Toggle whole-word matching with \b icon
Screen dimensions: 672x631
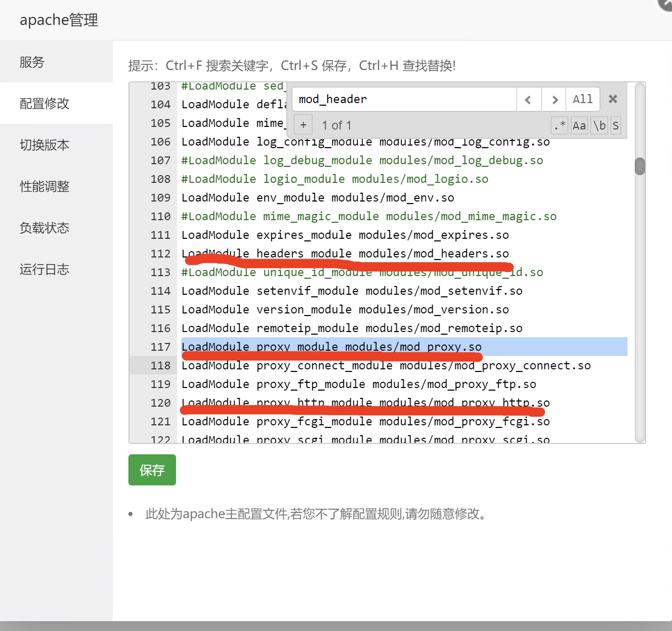(x=599, y=125)
